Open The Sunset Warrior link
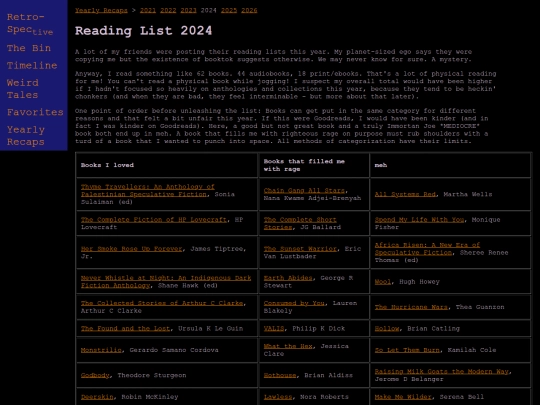Image resolution: width=540 pixels, height=405 pixels. pos(300,249)
